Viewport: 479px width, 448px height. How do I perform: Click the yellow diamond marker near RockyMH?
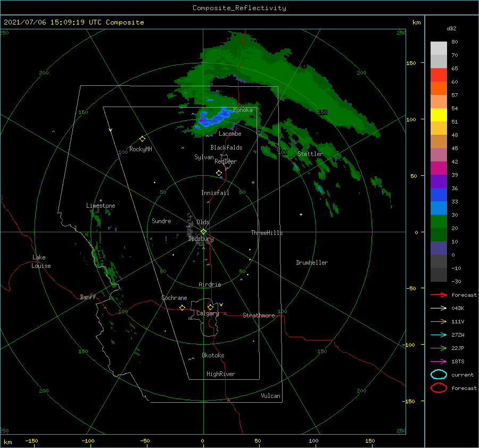142,139
